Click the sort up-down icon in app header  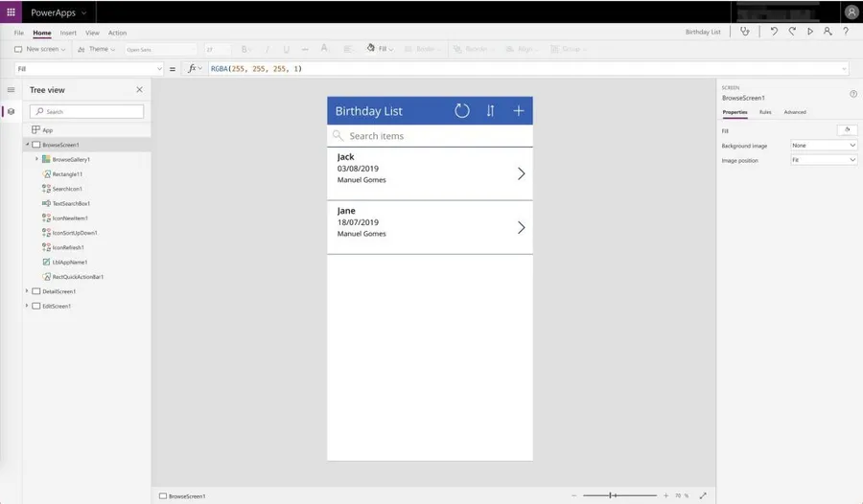(490, 111)
